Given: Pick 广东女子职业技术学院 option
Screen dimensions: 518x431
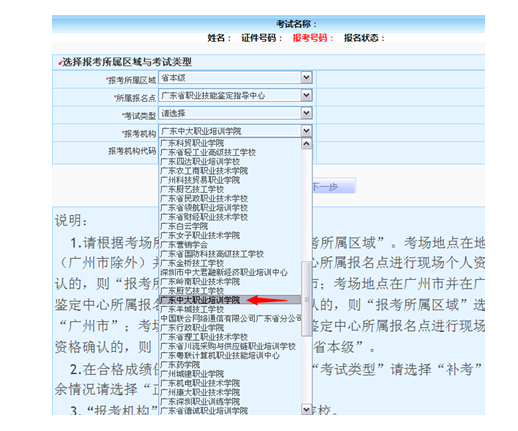Looking at the screenshot, I should tap(230, 235).
